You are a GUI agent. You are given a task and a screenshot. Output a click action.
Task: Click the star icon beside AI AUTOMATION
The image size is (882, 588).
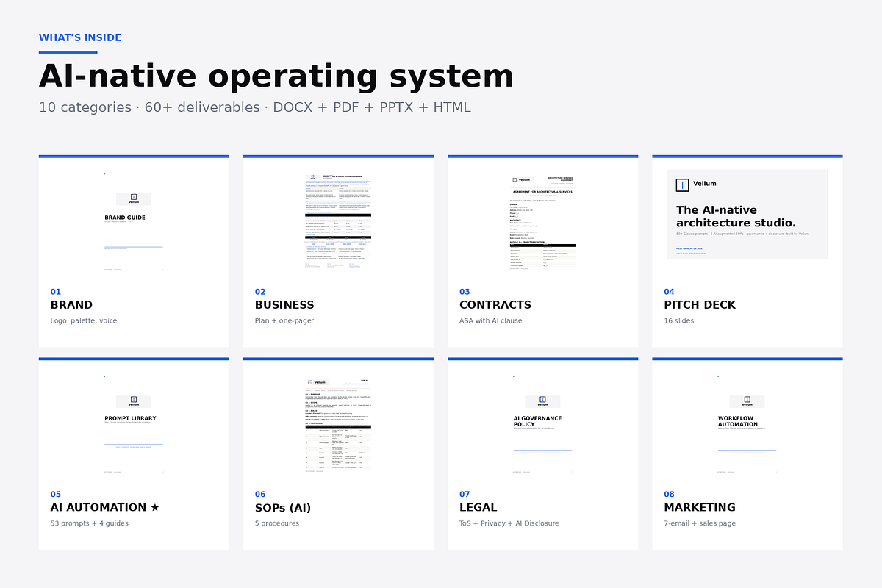pos(154,507)
